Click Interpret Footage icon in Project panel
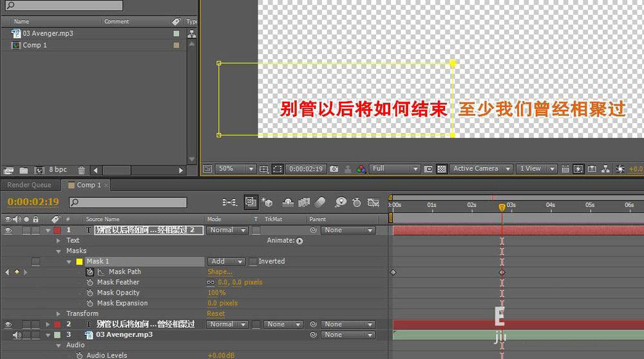This screenshot has height=359, width=644. pos(8,170)
